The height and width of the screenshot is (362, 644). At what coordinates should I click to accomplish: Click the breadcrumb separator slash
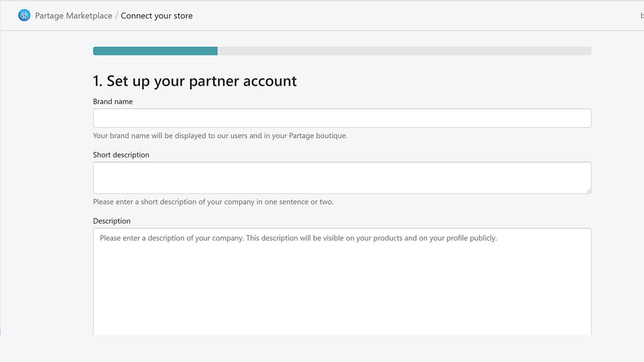coord(116,16)
